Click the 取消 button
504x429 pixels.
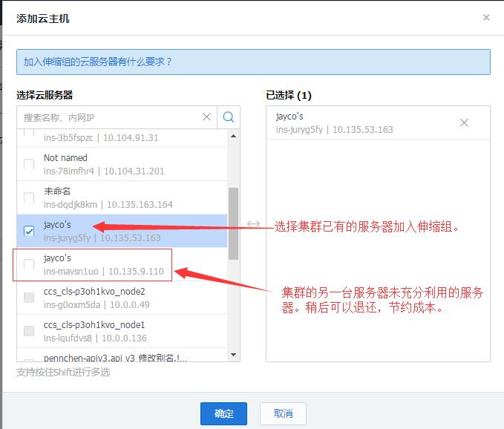284,413
